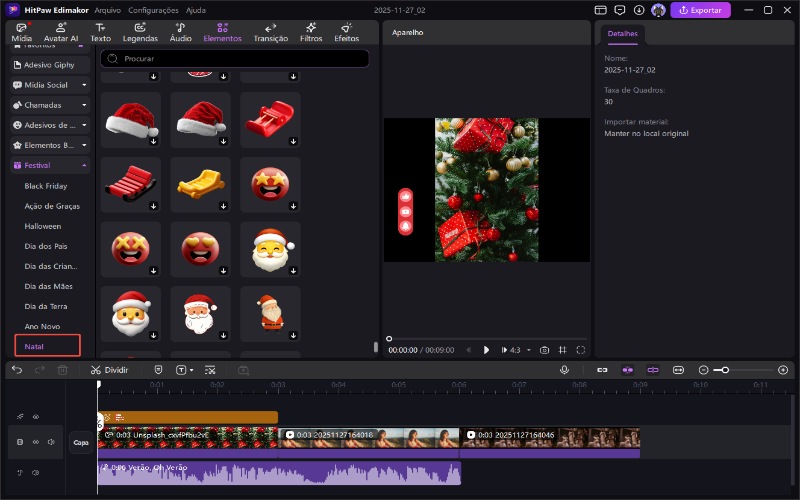The height and width of the screenshot is (500, 800).
Task: Select the Black Friday subcategory
Action: 46,186
